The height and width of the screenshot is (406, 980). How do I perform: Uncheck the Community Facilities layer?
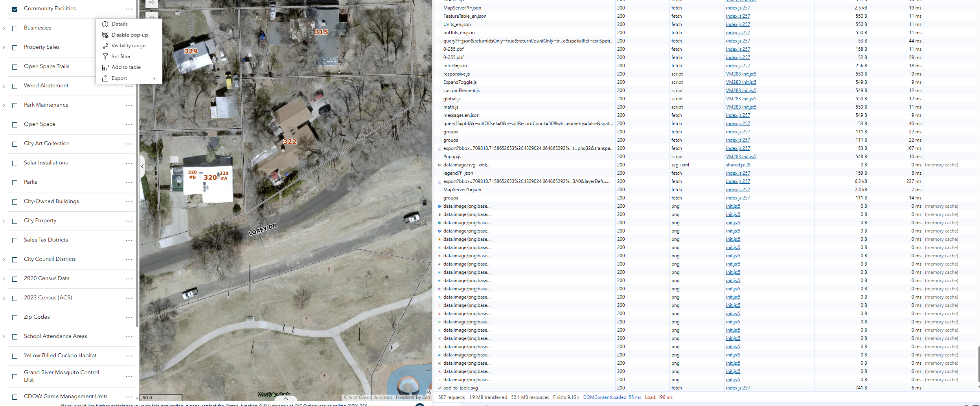15,8
